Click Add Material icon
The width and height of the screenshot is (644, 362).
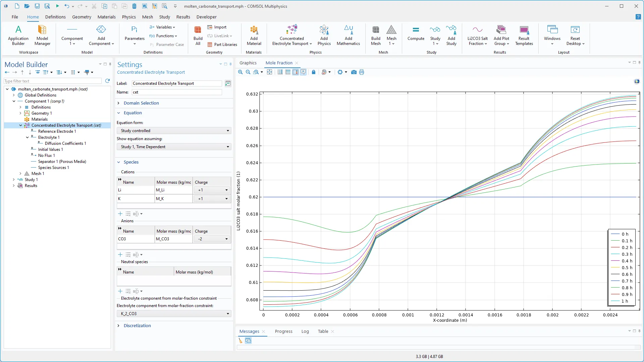[x=254, y=35]
